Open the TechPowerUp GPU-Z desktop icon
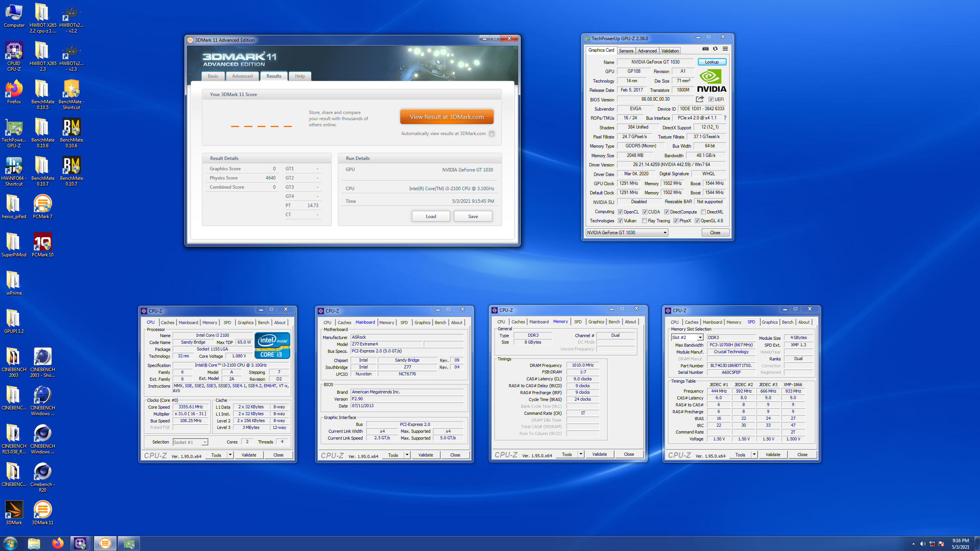 click(x=14, y=133)
